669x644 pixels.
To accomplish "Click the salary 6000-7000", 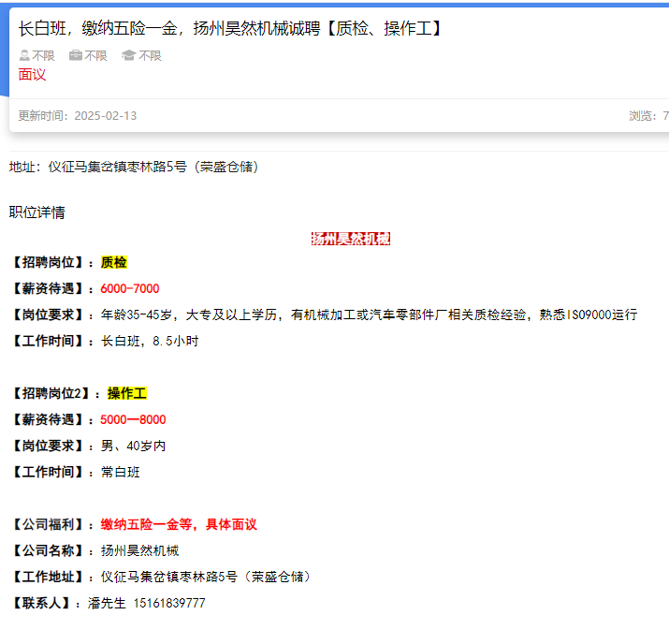I will [130, 288].
